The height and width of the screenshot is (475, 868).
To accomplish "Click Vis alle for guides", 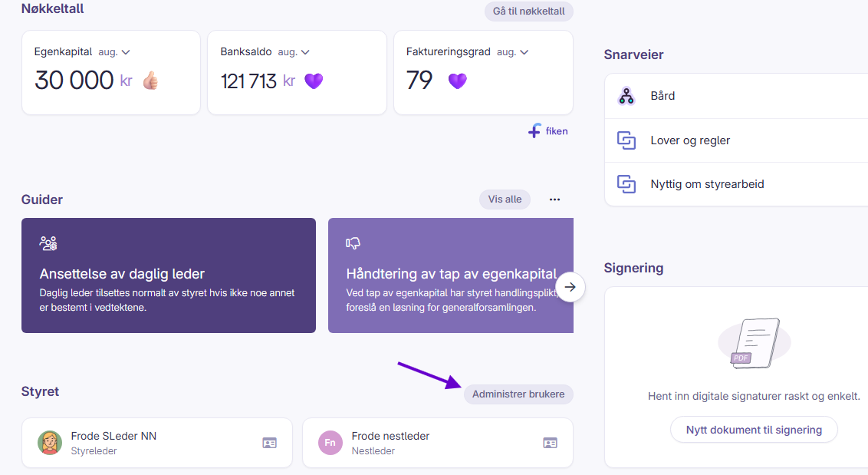I will pos(505,200).
